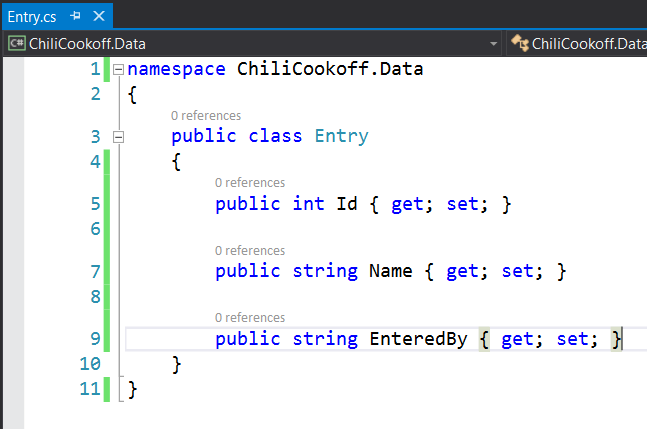Pin the Entry.cs tab
This screenshot has width=647, height=429.
(74, 17)
